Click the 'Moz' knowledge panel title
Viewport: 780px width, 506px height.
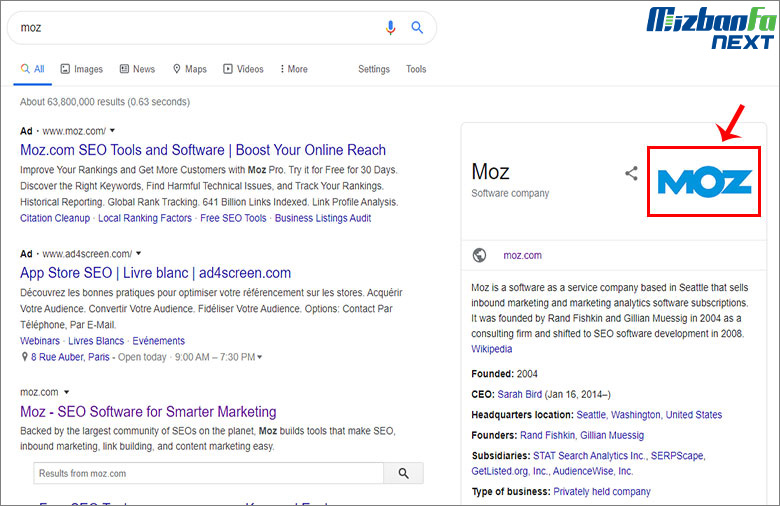click(x=490, y=172)
